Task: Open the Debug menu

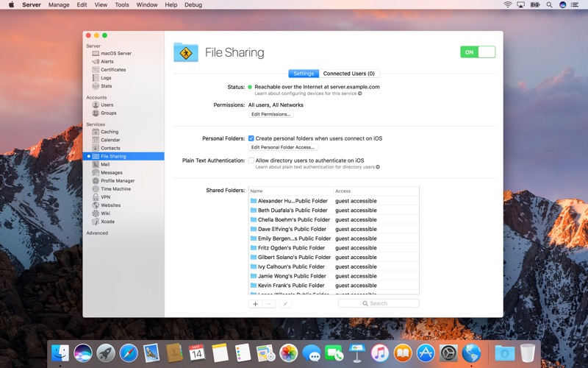Action: [x=193, y=5]
